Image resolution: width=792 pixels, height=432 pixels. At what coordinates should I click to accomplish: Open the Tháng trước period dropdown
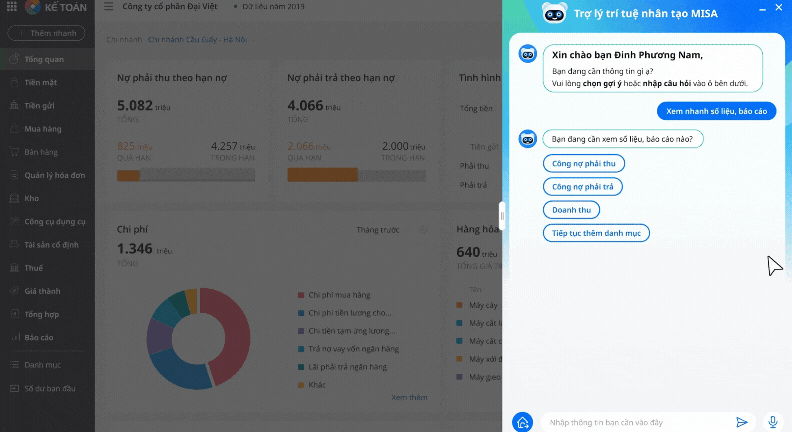[x=377, y=230]
